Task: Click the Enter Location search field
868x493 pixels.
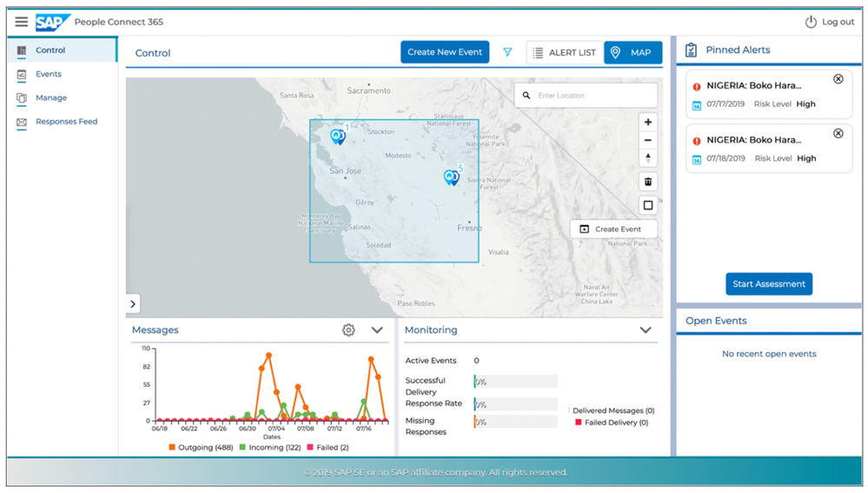Action: [586, 96]
